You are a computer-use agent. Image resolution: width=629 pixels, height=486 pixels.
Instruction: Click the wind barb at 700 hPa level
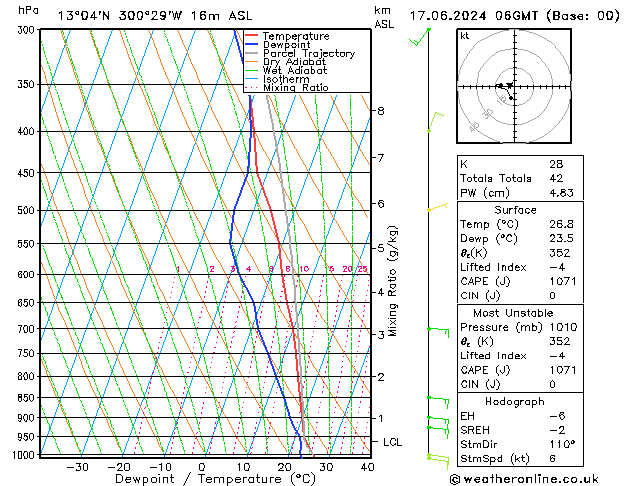pyautogui.click(x=438, y=332)
